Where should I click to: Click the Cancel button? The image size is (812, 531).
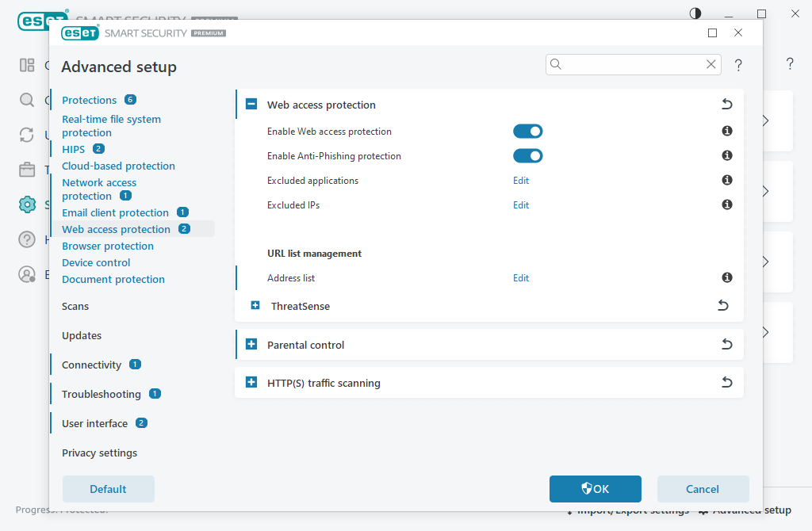point(703,488)
